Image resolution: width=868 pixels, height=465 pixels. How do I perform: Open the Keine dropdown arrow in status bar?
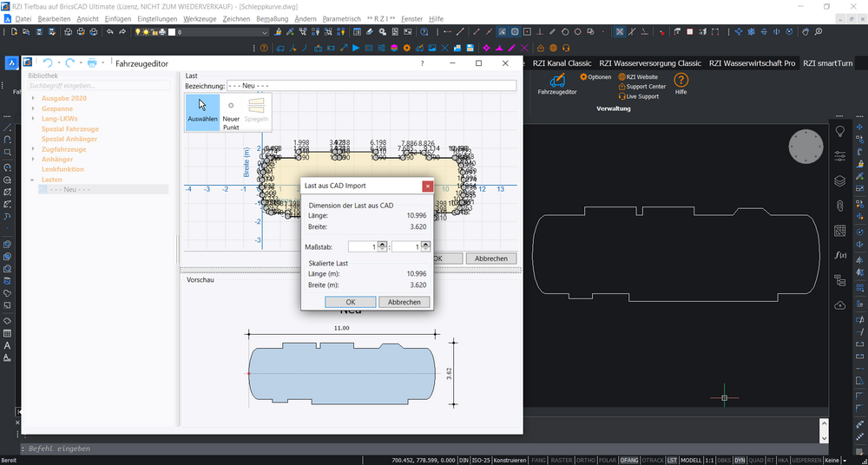pyautogui.click(x=845, y=460)
